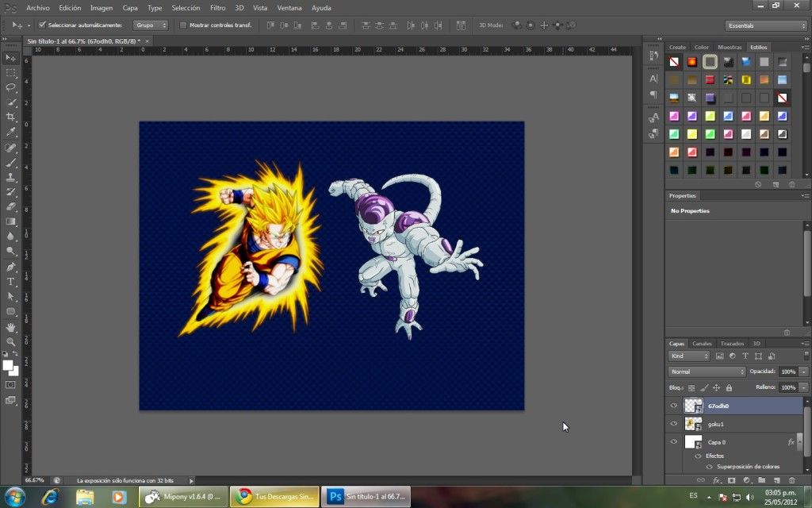Open status bar info arrow menu
This screenshot has width=812, height=508.
(191, 480)
